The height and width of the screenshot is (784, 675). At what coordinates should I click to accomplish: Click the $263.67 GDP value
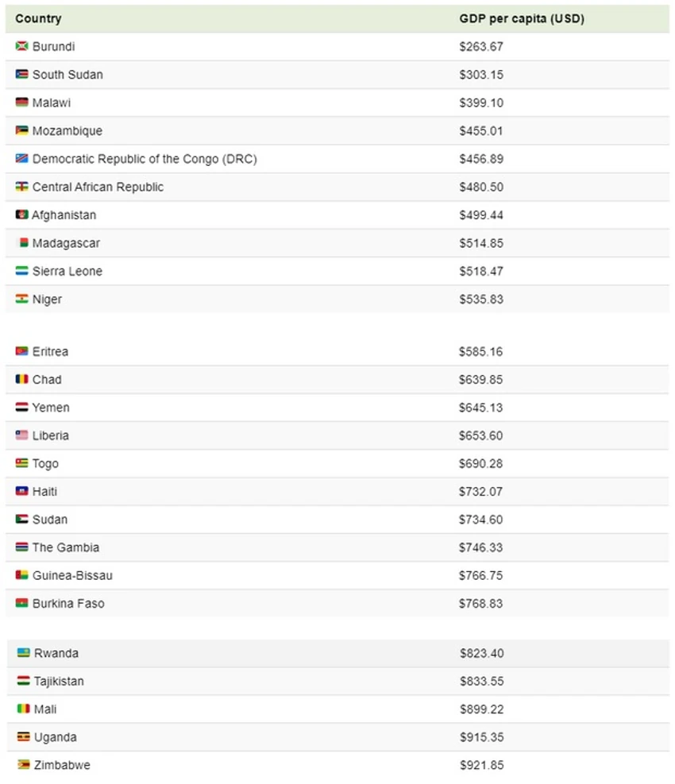coord(481,47)
